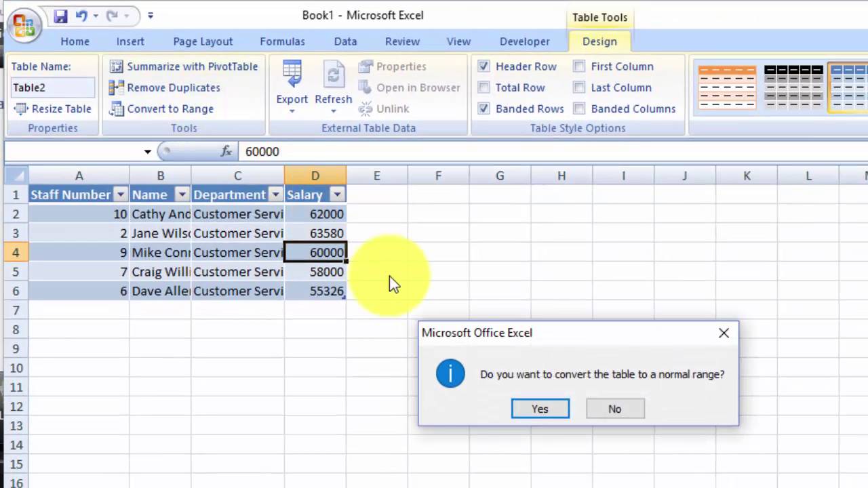This screenshot has height=488, width=868.
Task: Select the highlighted blue table style thumbnail
Action: (848, 87)
